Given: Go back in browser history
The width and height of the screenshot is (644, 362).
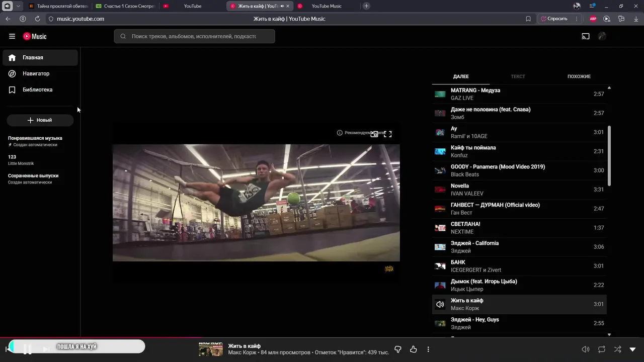Looking at the screenshot, I should [x=8, y=19].
